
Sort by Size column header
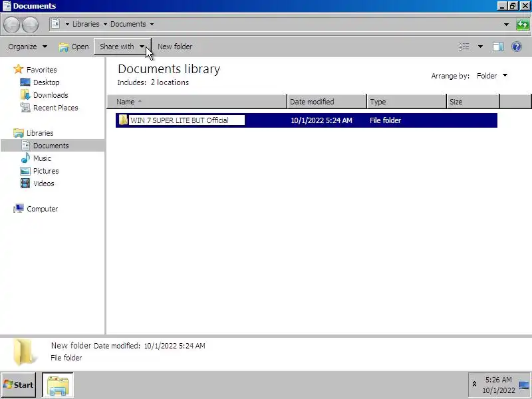tap(473, 102)
